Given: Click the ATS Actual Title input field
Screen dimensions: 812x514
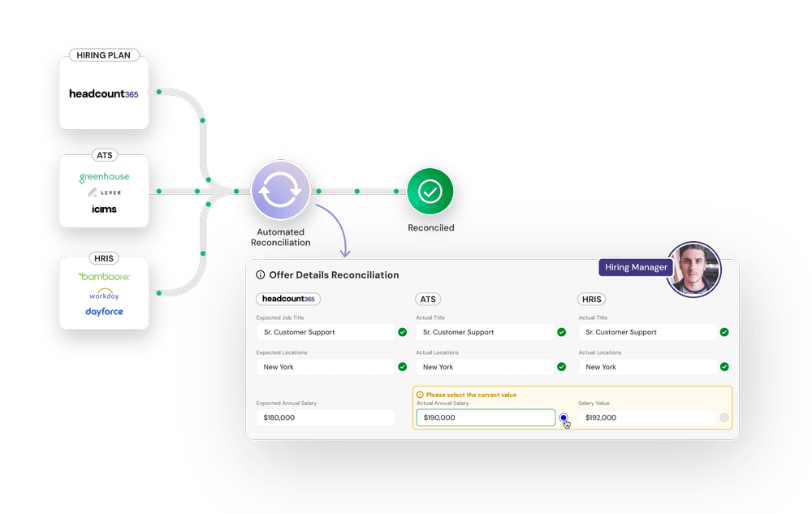Looking at the screenshot, I should [x=485, y=332].
